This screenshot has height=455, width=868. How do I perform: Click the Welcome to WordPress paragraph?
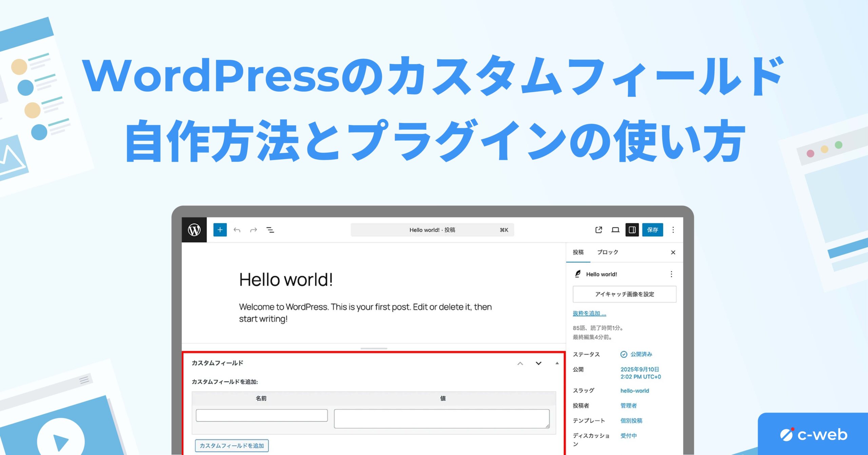point(365,312)
